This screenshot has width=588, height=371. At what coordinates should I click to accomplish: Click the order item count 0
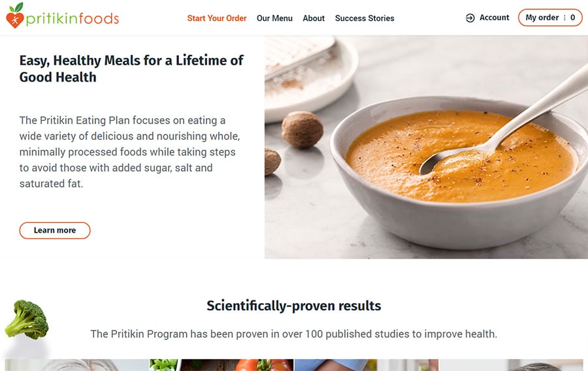[x=573, y=18]
